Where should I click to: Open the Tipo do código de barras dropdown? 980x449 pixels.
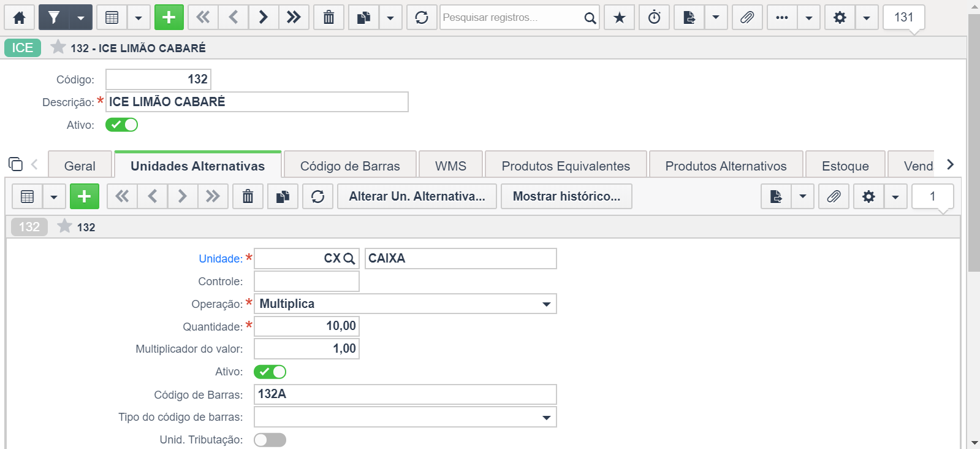pyautogui.click(x=405, y=417)
